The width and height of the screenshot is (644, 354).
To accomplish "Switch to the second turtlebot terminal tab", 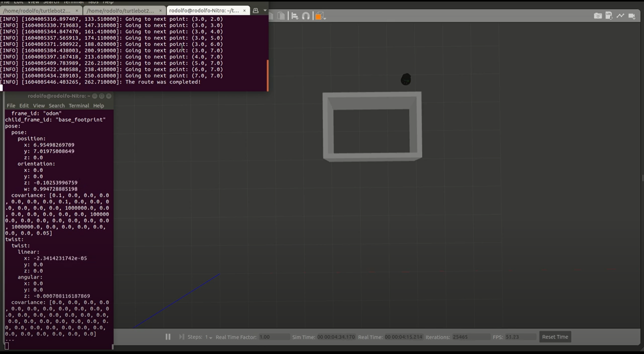I will [121, 10].
